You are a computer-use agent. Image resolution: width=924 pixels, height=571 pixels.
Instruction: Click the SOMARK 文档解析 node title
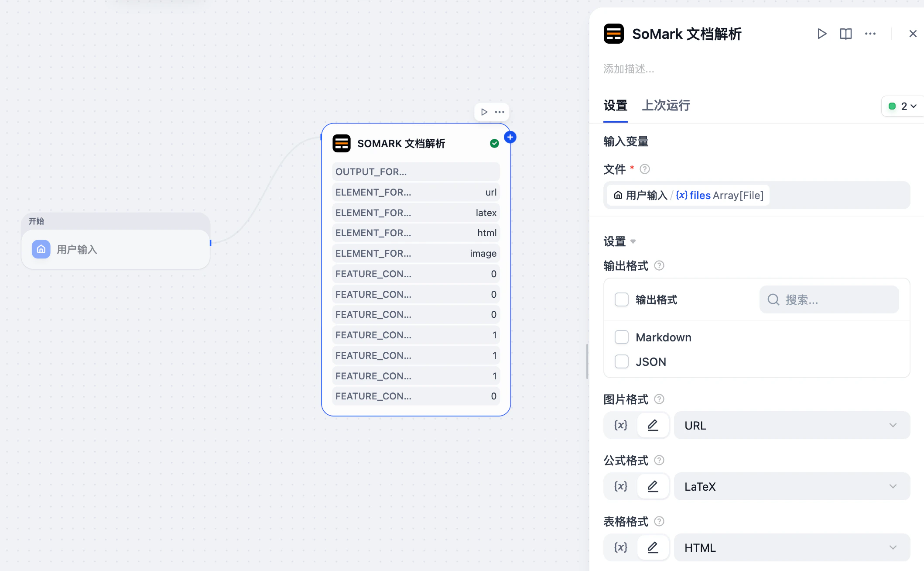click(x=401, y=144)
